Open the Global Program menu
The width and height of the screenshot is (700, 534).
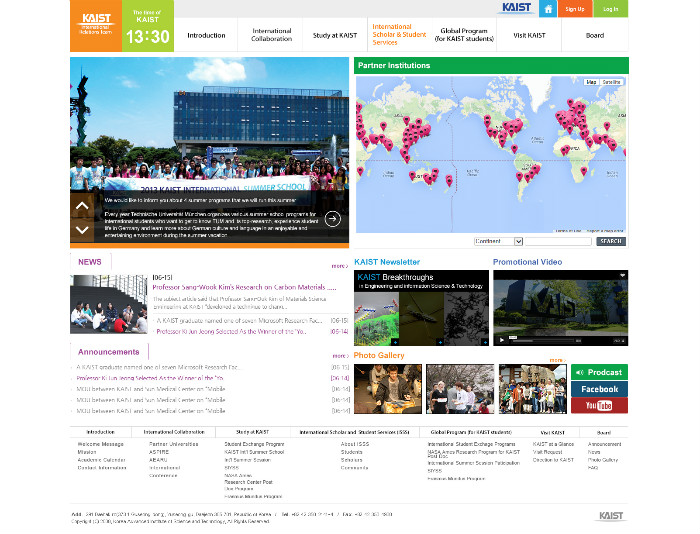[464, 35]
